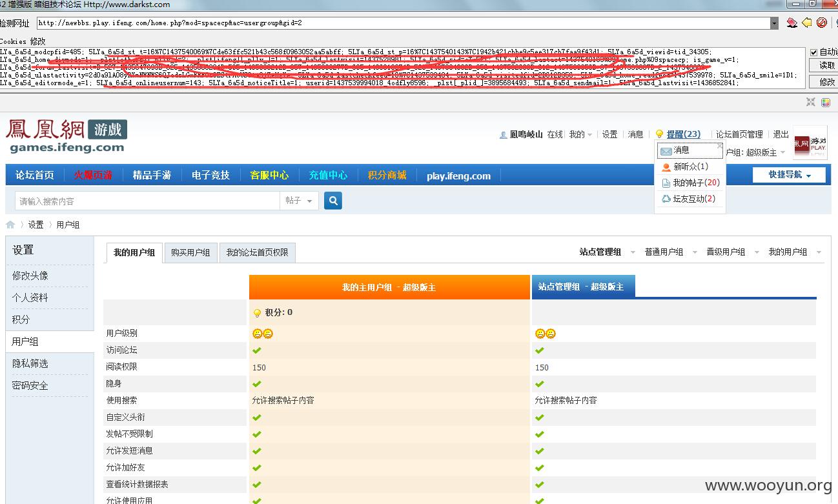Click inside the Cookies text area
This screenshot has width=838, height=504.
pos(402,67)
